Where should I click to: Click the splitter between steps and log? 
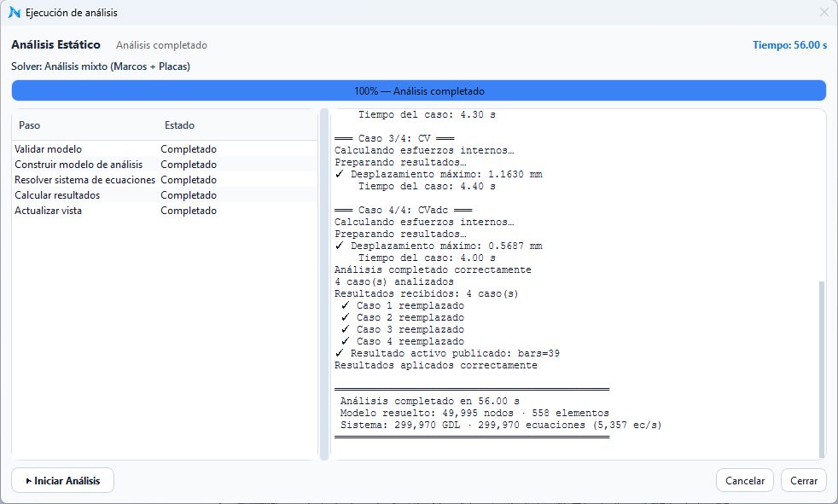pos(324,284)
